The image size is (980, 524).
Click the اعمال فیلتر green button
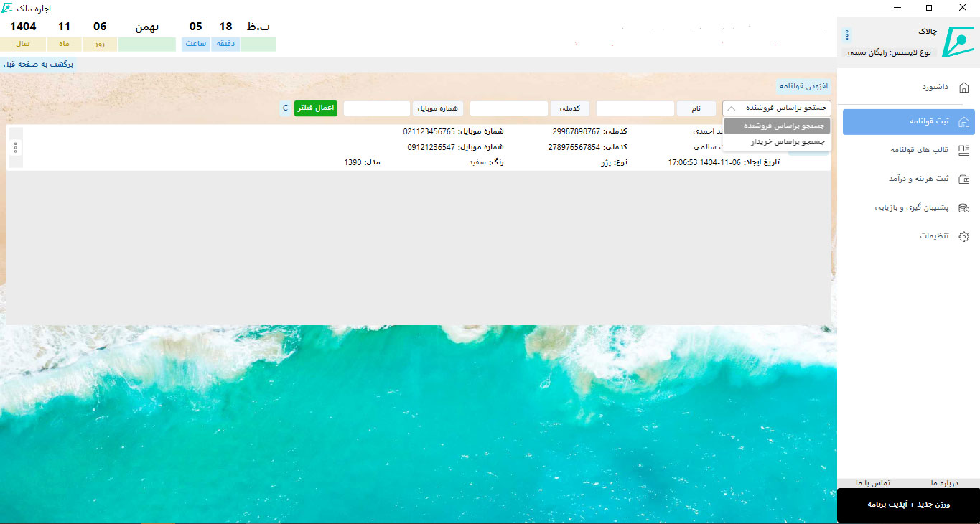point(315,108)
